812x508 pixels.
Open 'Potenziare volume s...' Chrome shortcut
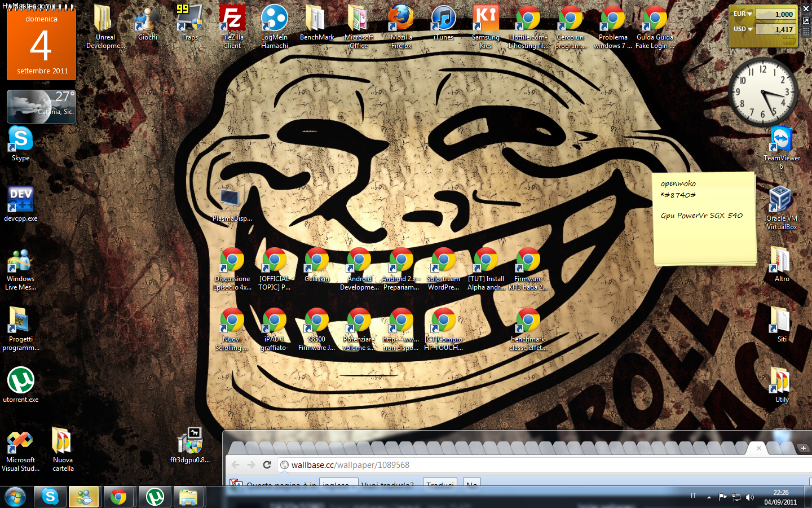359,329
